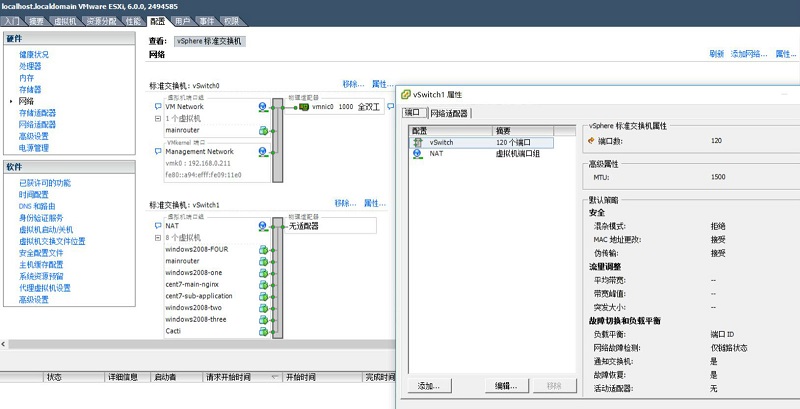Click the 刷新 link
800x409 pixels.
(716, 54)
